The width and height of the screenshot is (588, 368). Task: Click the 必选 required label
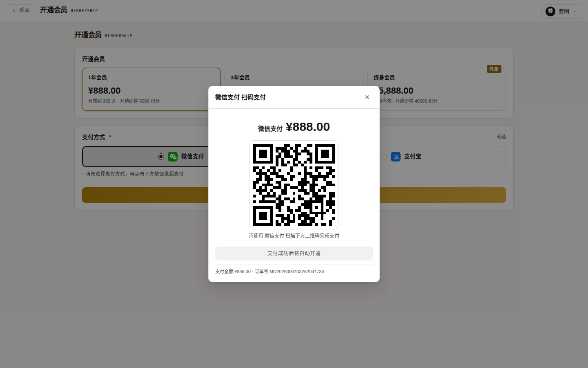click(x=501, y=137)
